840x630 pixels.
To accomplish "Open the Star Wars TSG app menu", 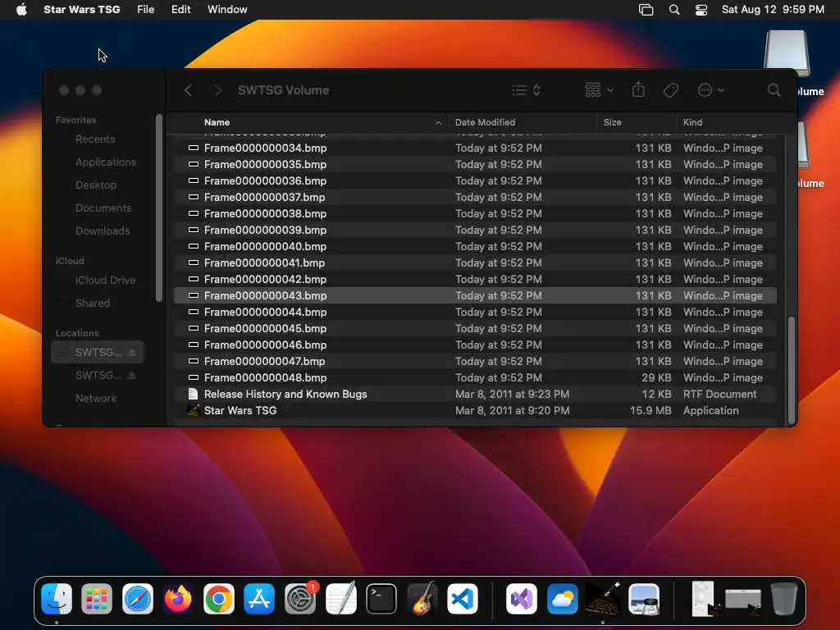I will pos(81,10).
